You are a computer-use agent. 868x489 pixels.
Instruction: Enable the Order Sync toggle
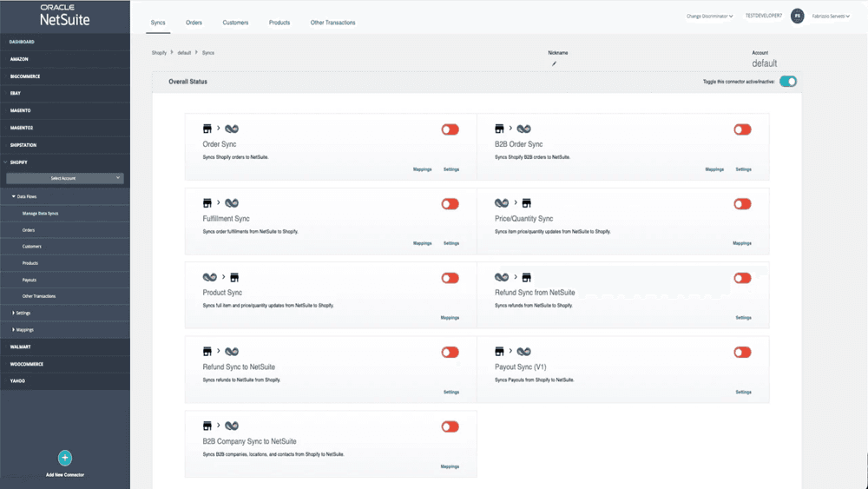(450, 129)
